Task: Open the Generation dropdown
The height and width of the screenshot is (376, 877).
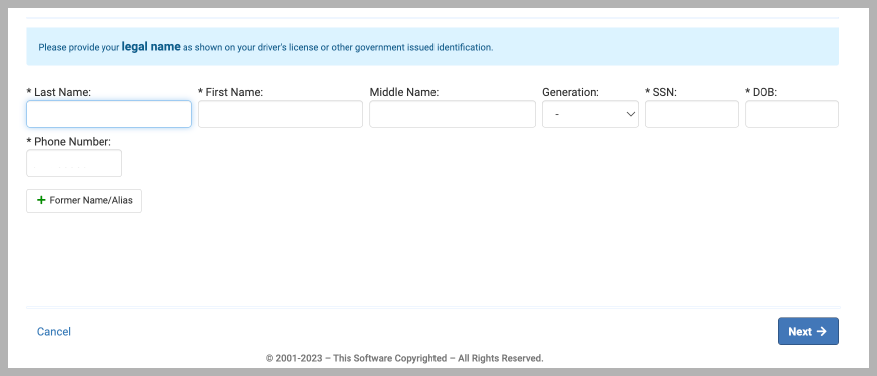Action: (x=590, y=114)
